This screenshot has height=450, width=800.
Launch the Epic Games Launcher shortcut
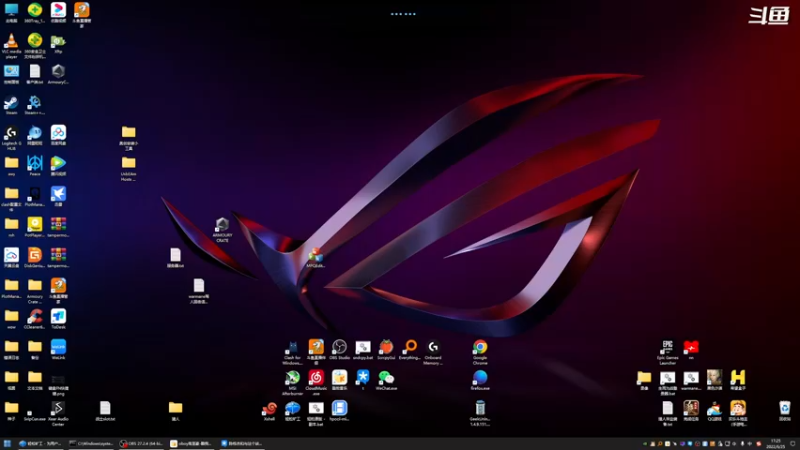click(667, 347)
